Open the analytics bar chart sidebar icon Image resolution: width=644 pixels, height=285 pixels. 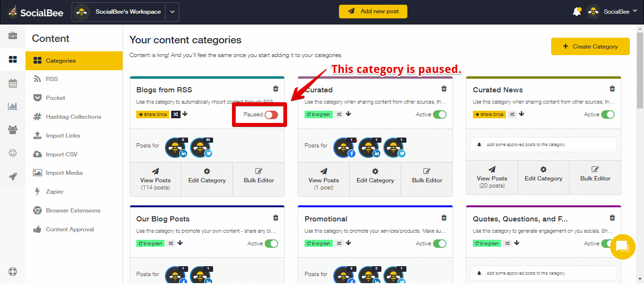click(x=13, y=106)
